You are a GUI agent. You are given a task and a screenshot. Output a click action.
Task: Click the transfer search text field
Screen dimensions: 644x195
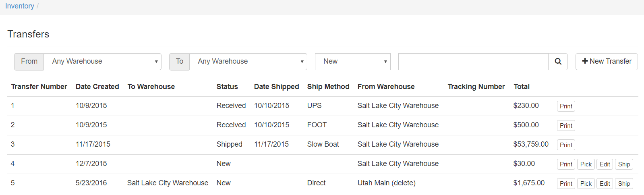coord(473,62)
